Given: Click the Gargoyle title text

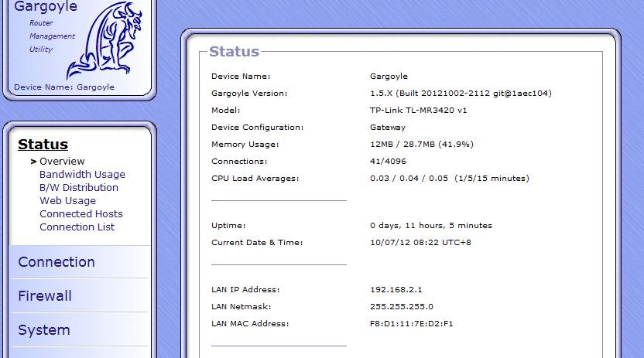Looking at the screenshot, I should [x=46, y=7].
